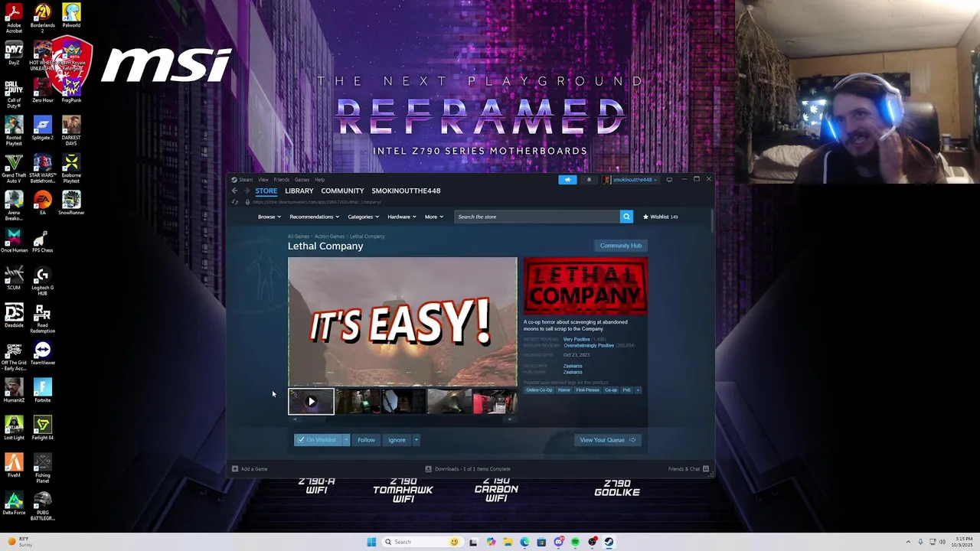Select the red room screenshot thumbnail
This screenshot has width=980, height=551.
[x=495, y=401]
